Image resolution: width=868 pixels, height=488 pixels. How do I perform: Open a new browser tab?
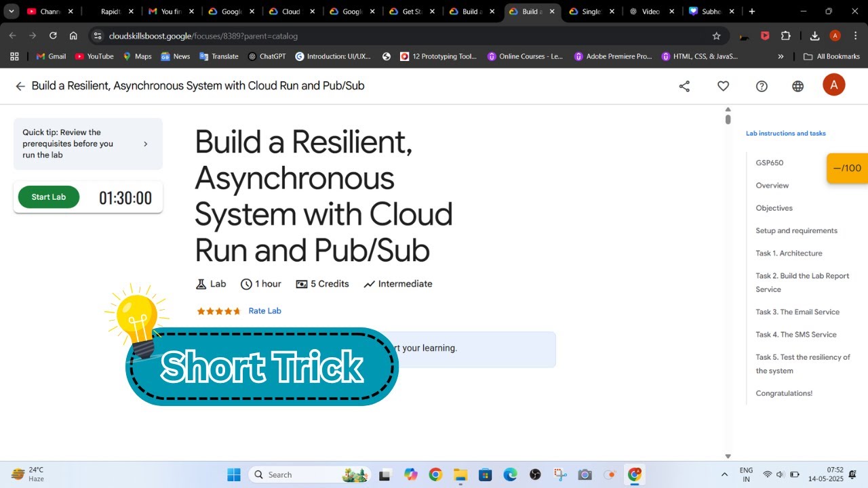click(751, 12)
